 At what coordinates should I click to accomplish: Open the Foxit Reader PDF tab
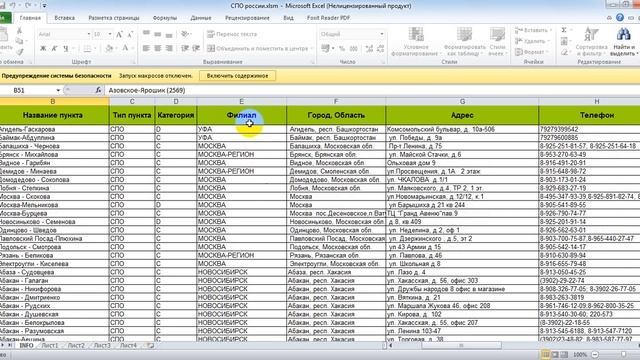coord(329,18)
